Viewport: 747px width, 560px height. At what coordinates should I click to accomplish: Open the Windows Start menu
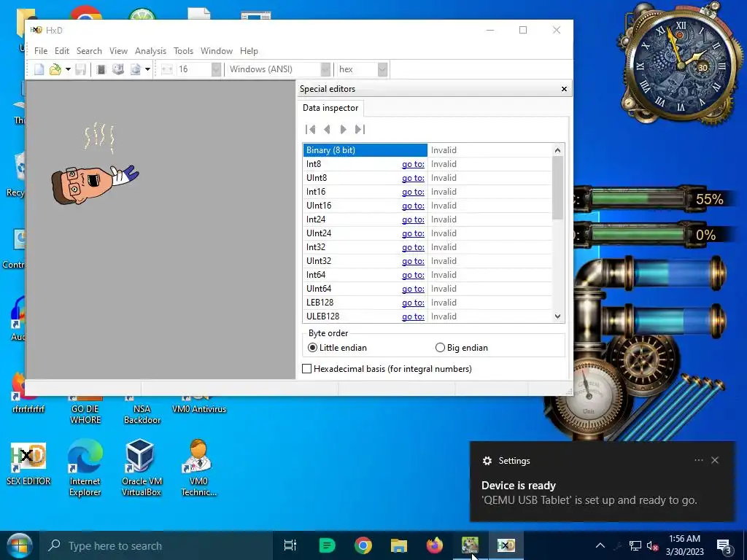(19, 545)
